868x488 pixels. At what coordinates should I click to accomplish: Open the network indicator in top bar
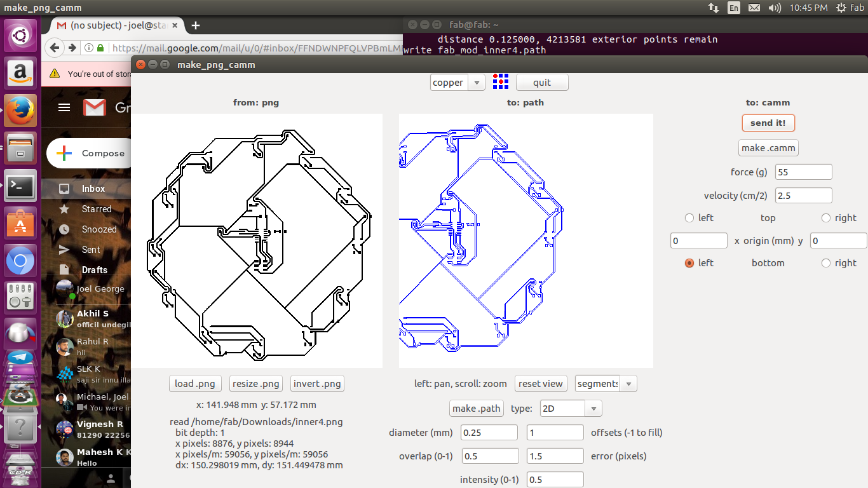click(713, 8)
